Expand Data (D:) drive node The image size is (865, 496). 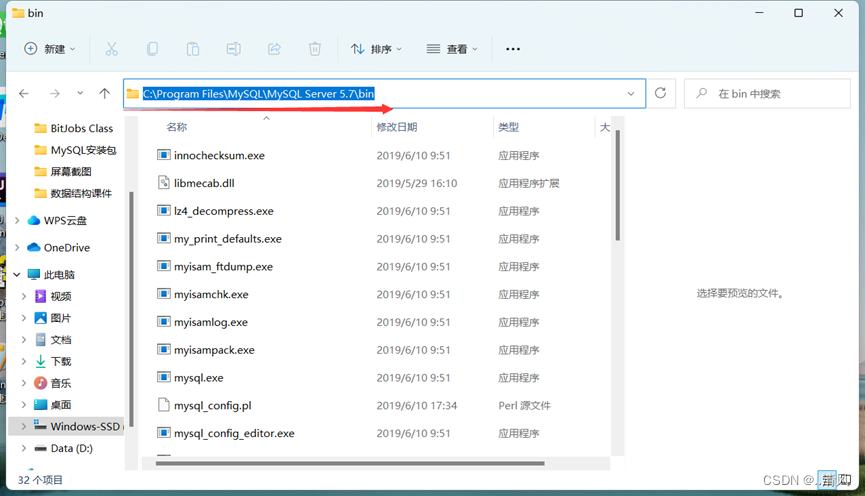coord(24,449)
